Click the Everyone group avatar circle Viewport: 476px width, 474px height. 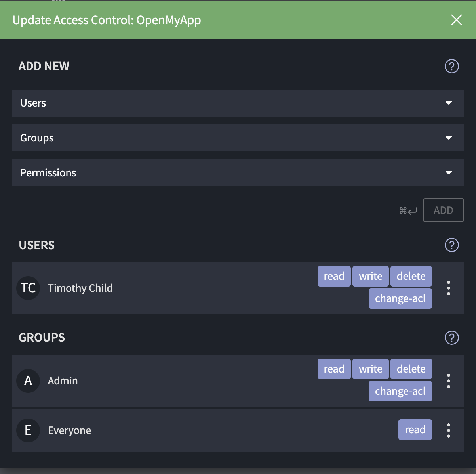coord(28,430)
